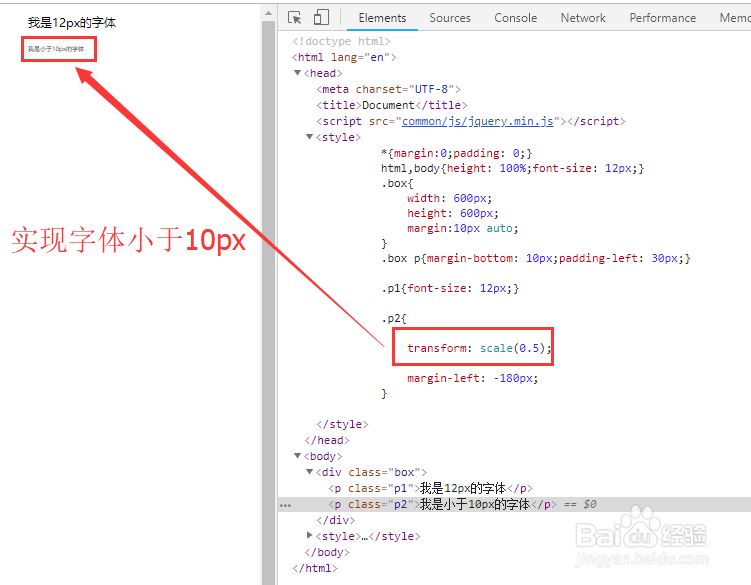Viewport: 751px width, 585px height.
Task: Activate the inspect element picker icon
Action: (295, 18)
